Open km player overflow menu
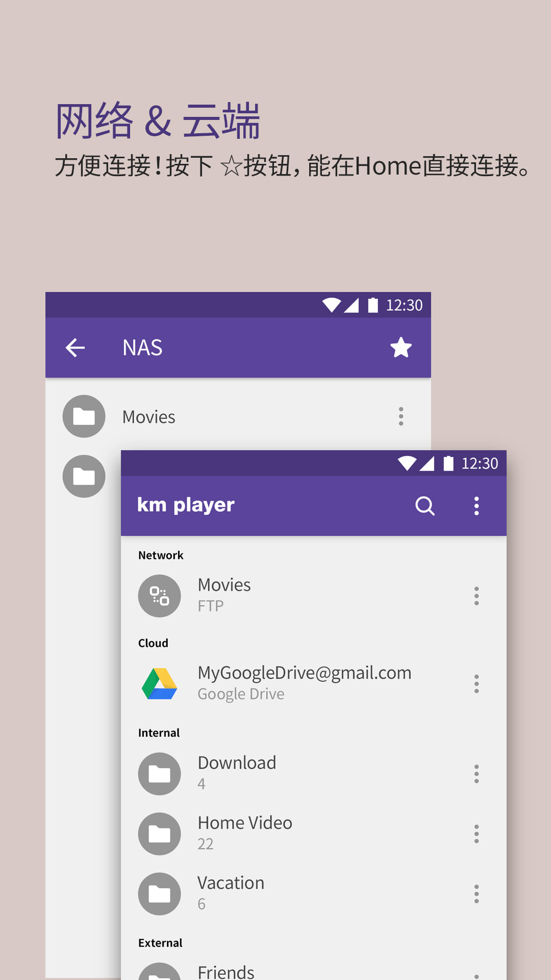Image resolution: width=551 pixels, height=980 pixels. coord(477,506)
